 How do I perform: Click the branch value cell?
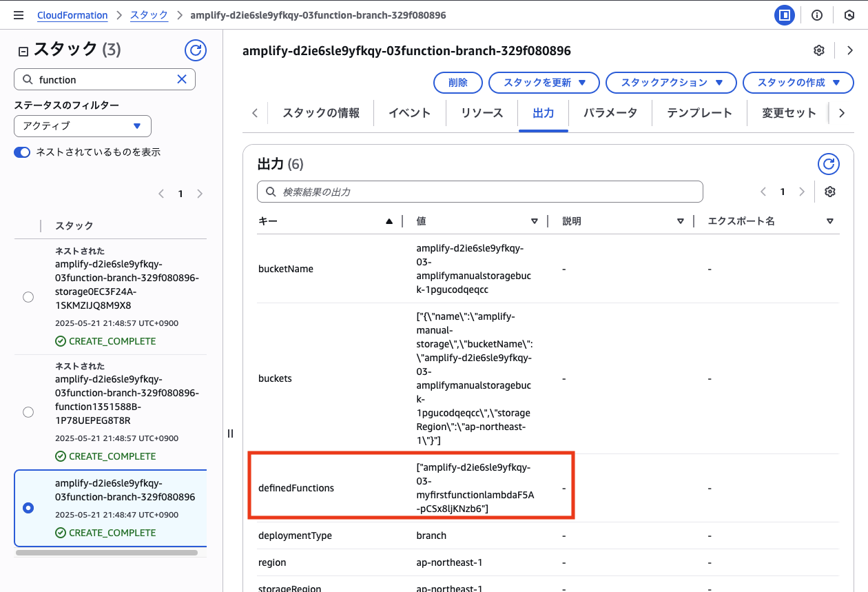click(431, 535)
